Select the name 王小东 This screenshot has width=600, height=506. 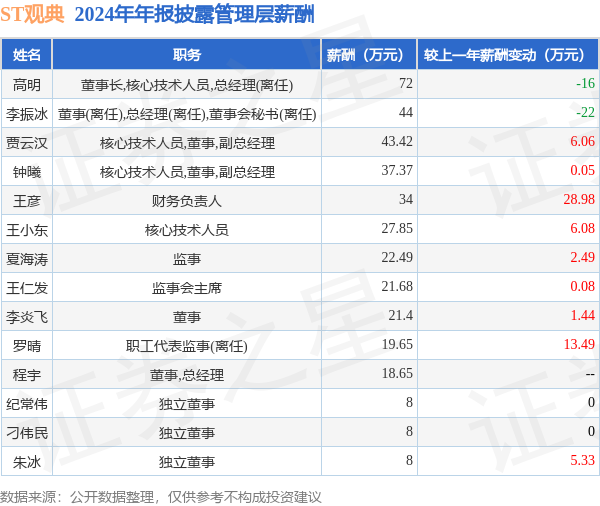pyautogui.click(x=27, y=230)
